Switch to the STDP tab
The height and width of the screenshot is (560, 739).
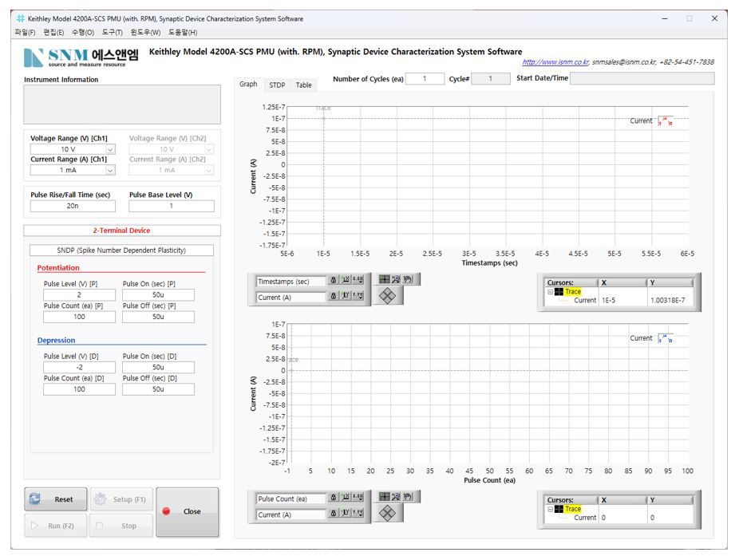coord(276,85)
